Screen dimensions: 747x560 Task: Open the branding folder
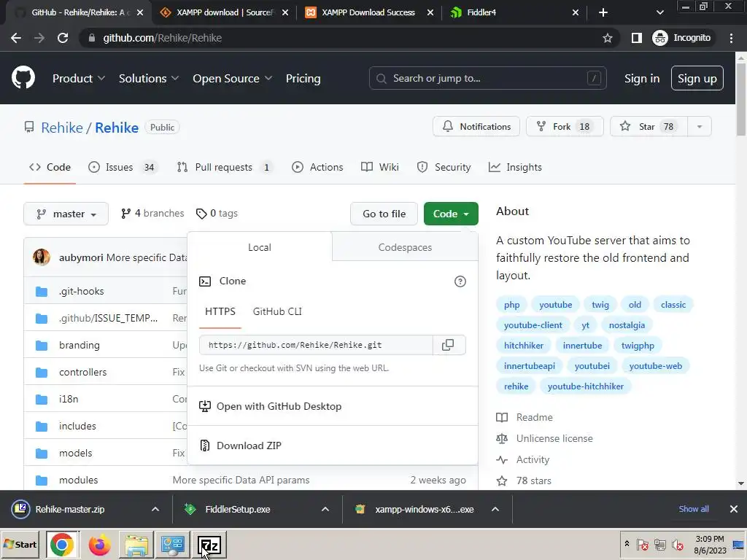pos(79,345)
